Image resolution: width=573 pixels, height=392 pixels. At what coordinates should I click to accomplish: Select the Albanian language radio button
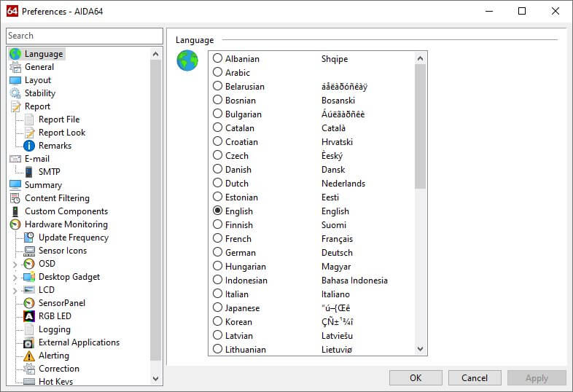pyautogui.click(x=217, y=58)
